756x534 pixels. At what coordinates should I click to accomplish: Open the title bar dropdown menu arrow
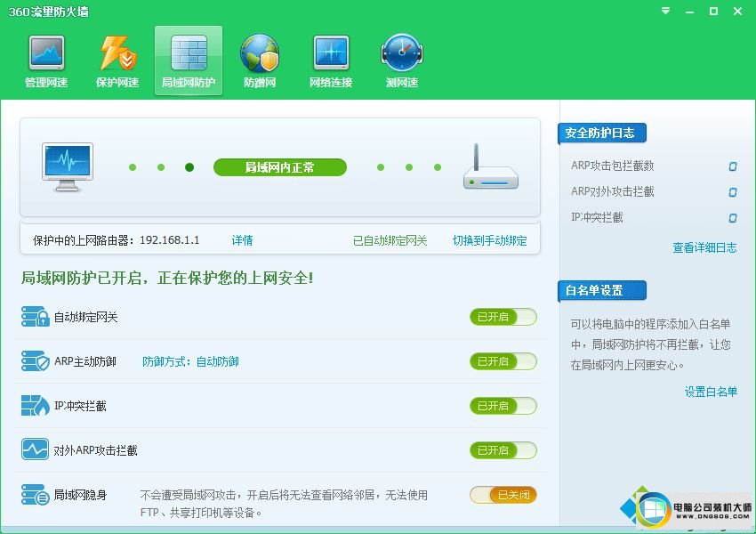coord(666,11)
